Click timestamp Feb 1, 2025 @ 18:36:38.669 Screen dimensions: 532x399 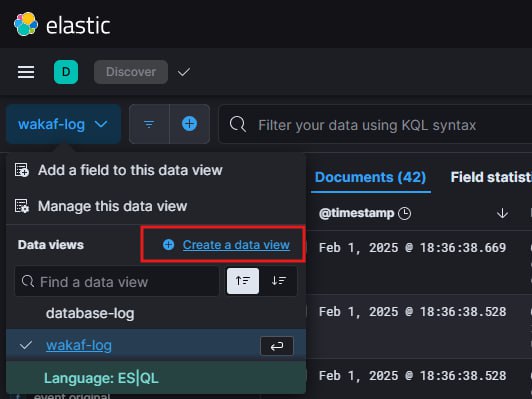(x=412, y=248)
